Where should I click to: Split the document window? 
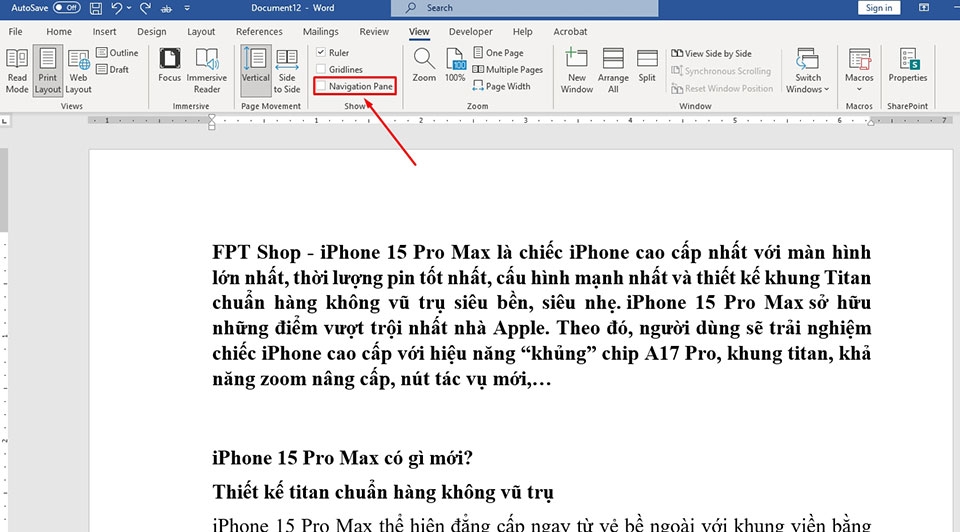pos(647,65)
